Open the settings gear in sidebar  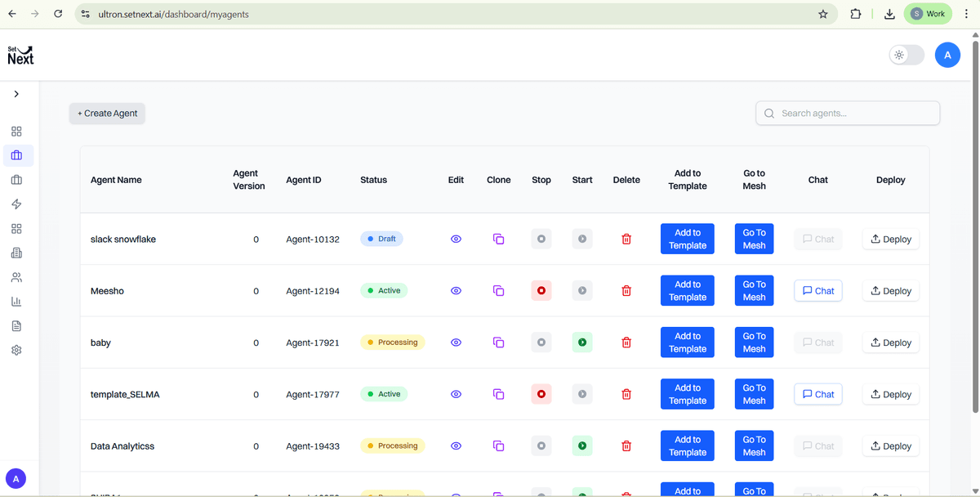pyautogui.click(x=16, y=350)
